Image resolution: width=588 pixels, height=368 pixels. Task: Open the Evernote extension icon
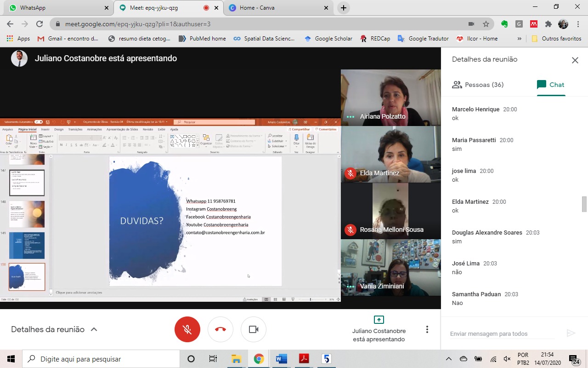click(x=504, y=24)
